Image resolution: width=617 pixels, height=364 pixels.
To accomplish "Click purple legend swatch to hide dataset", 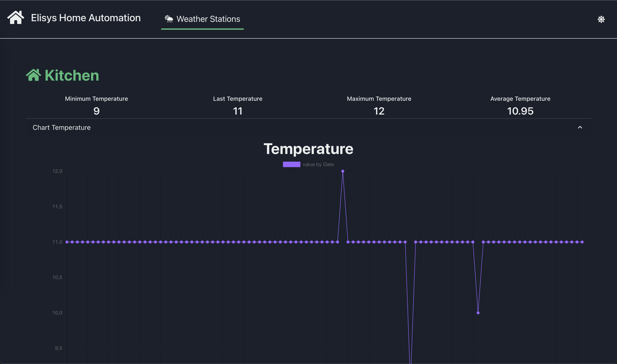I will pos(292,164).
